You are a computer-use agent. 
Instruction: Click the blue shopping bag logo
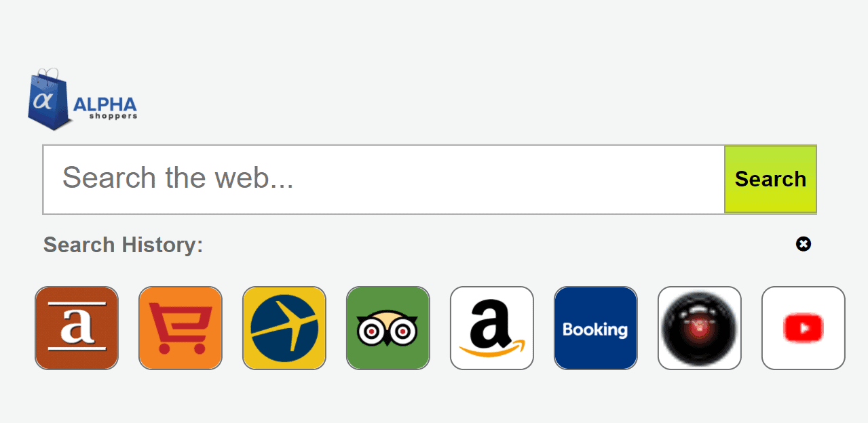click(x=50, y=99)
